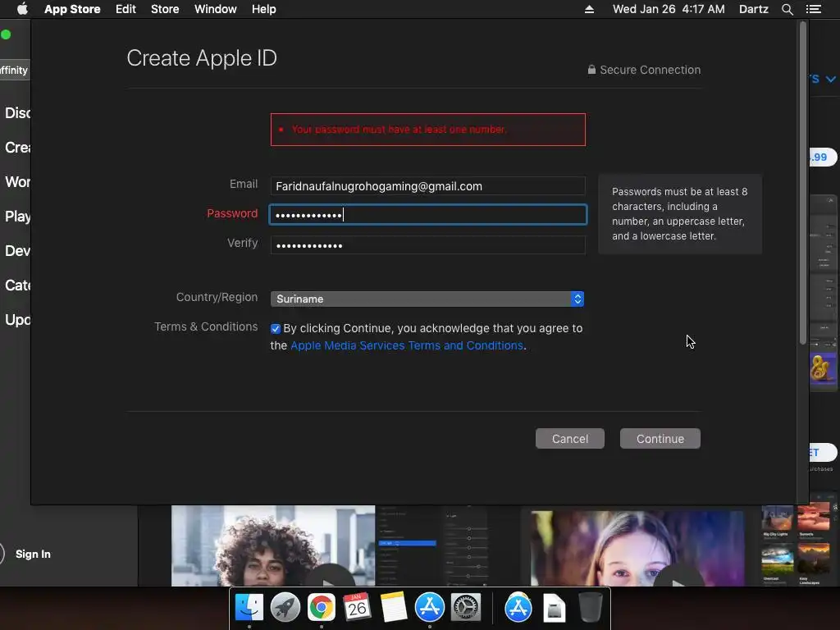
Task: Open the Trash in the dock
Action: pyautogui.click(x=591, y=608)
